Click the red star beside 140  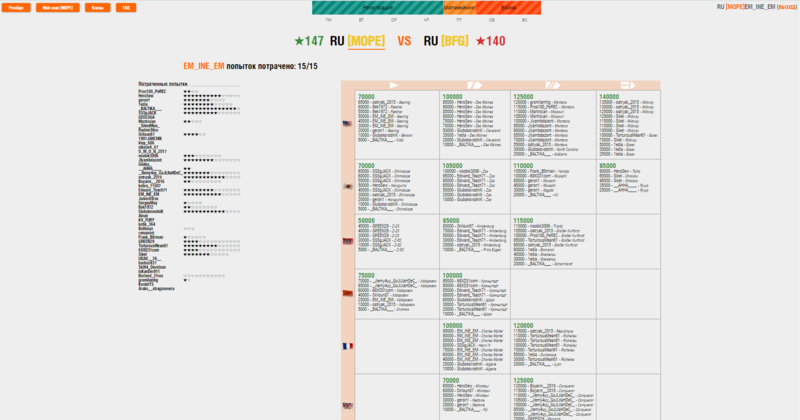click(482, 41)
